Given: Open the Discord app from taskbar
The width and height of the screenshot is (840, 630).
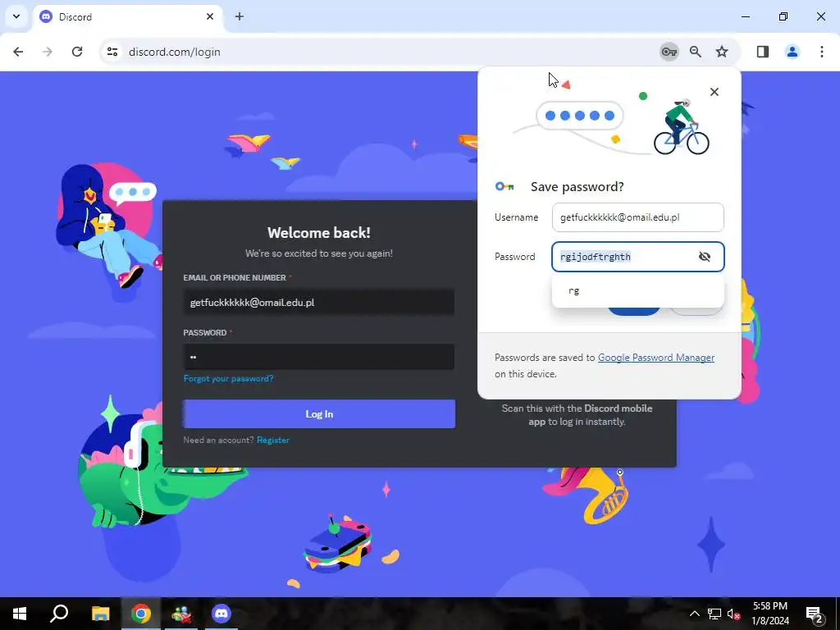Looking at the screenshot, I should click(221, 614).
